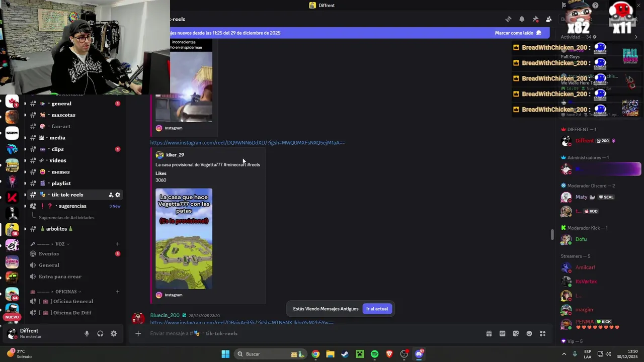Add channel to OFICINAS category plus
The image size is (644, 362).
pos(118,292)
